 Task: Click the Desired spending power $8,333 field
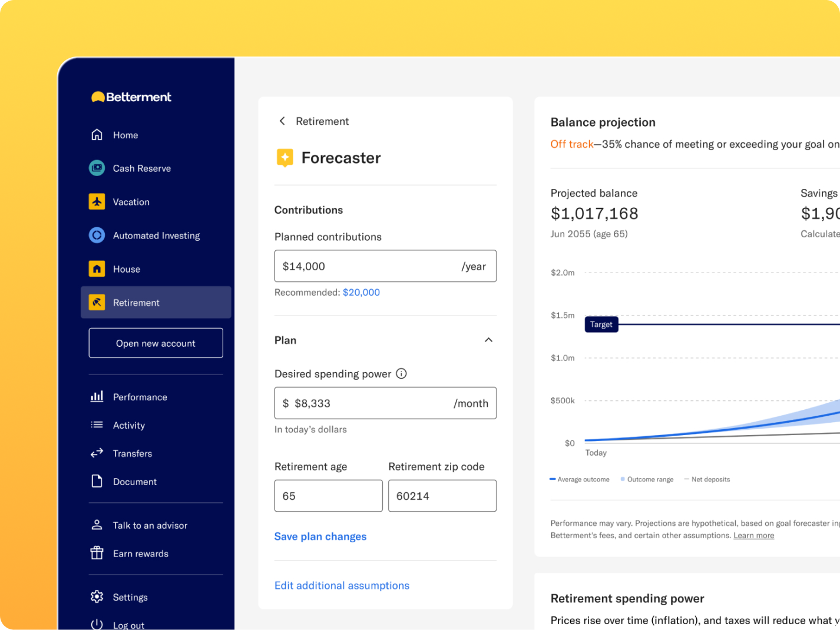[385, 403]
